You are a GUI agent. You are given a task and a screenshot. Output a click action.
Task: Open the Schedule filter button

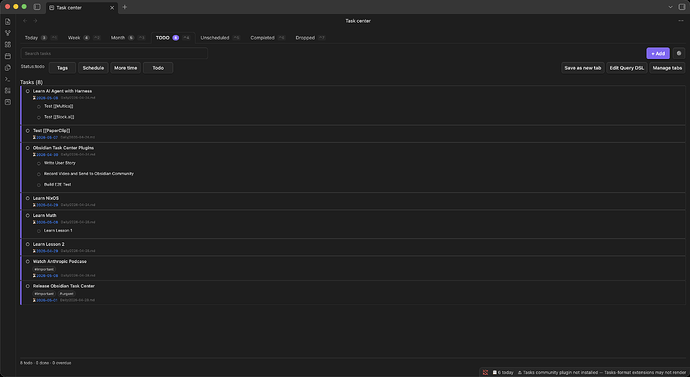[93, 68]
